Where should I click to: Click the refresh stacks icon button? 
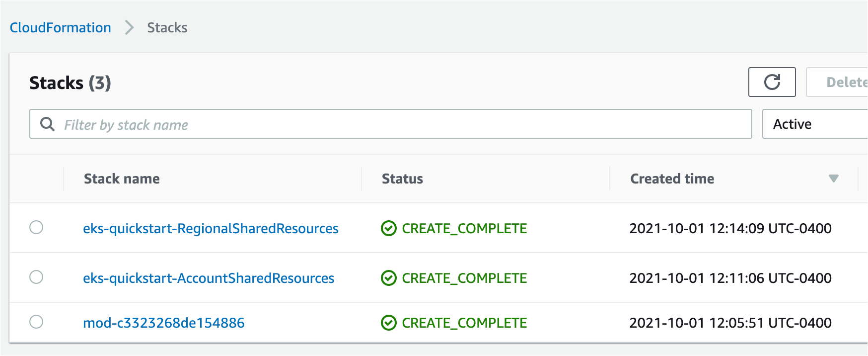772,82
